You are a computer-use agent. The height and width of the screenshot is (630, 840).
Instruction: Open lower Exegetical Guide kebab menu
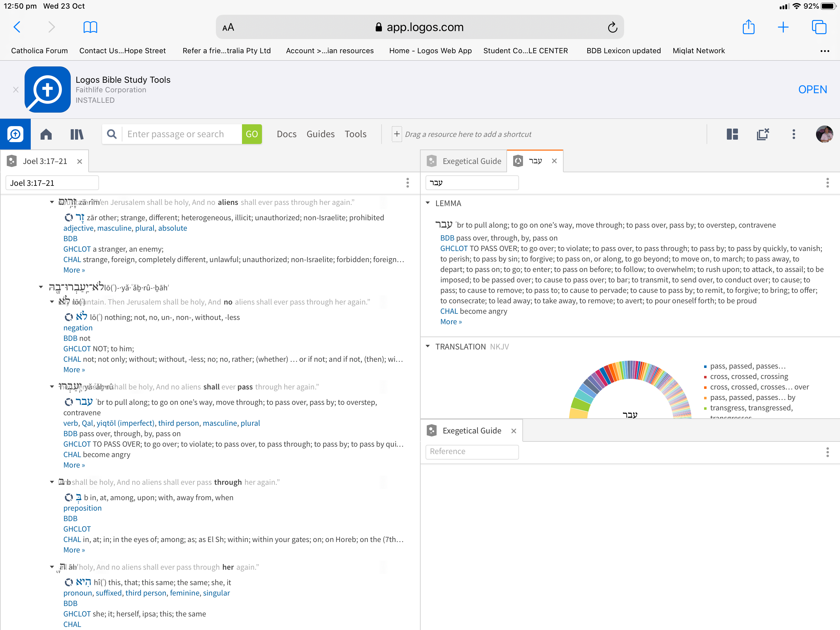pos(827,452)
